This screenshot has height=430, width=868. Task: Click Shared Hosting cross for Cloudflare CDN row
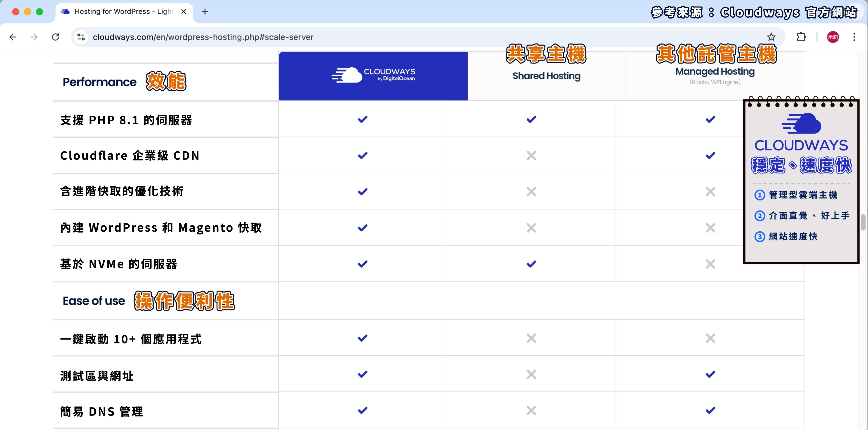click(x=531, y=155)
